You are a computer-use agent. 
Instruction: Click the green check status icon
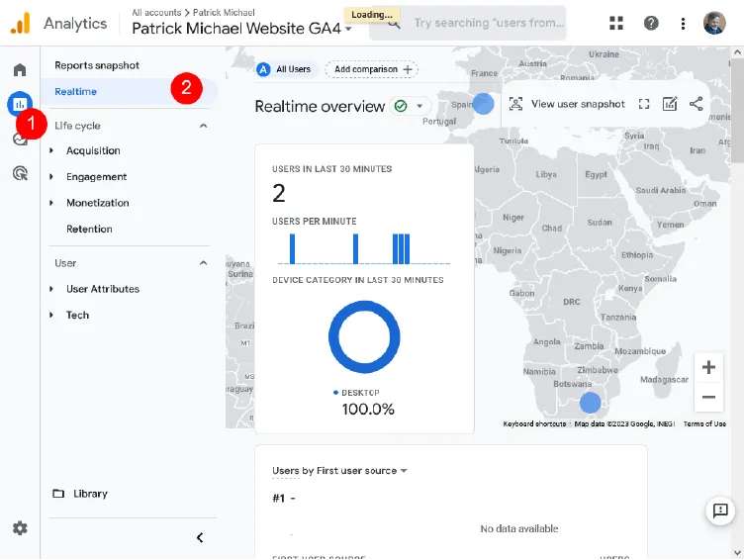click(401, 106)
